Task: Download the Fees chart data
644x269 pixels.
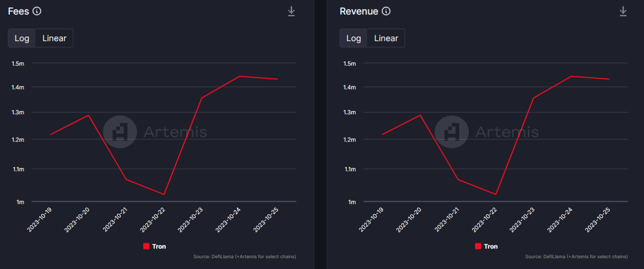Action: [291, 11]
